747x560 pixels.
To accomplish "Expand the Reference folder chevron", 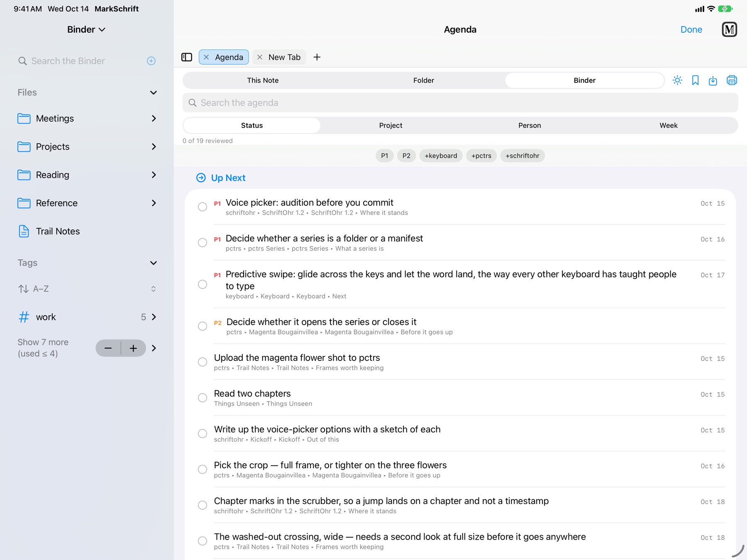I will 154,203.
